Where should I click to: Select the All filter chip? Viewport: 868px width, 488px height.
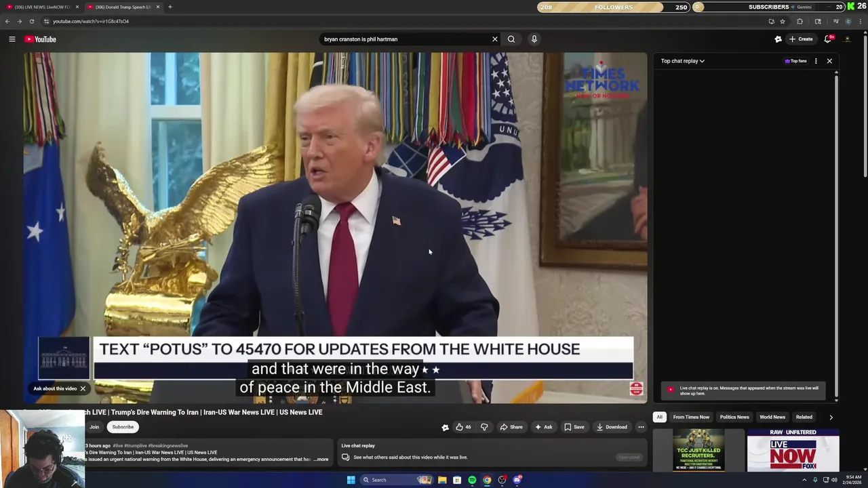(x=659, y=418)
